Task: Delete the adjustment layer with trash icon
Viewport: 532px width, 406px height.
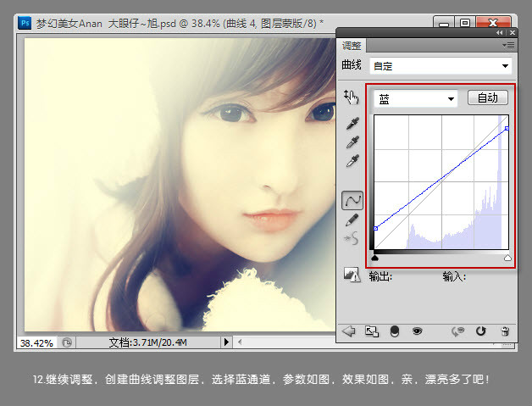Action: pyautogui.click(x=505, y=331)
